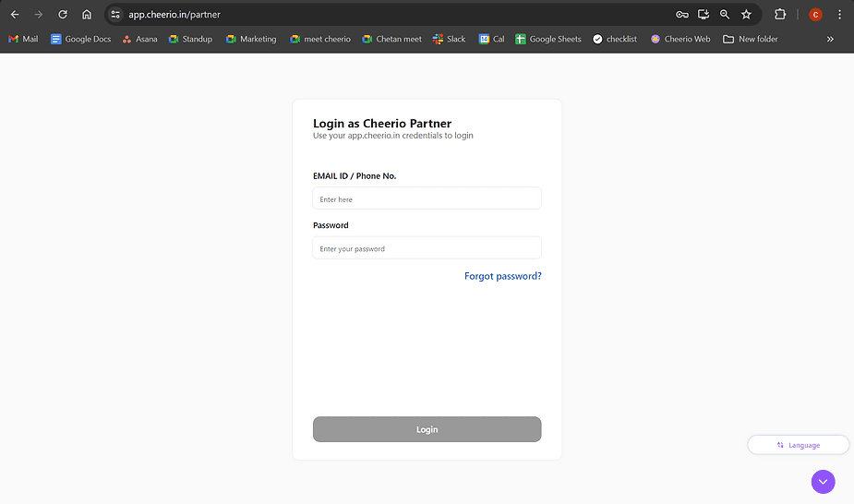Viewport: 854px width, 504px height.
Task: Click the purple chevron-down chat widget
Action: [823, 482]
